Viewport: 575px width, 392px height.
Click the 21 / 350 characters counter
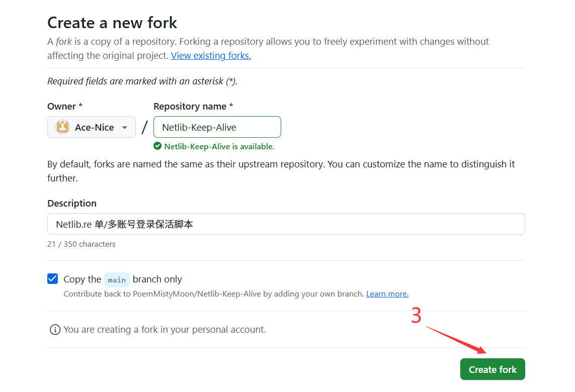click(x=81, y=244)
